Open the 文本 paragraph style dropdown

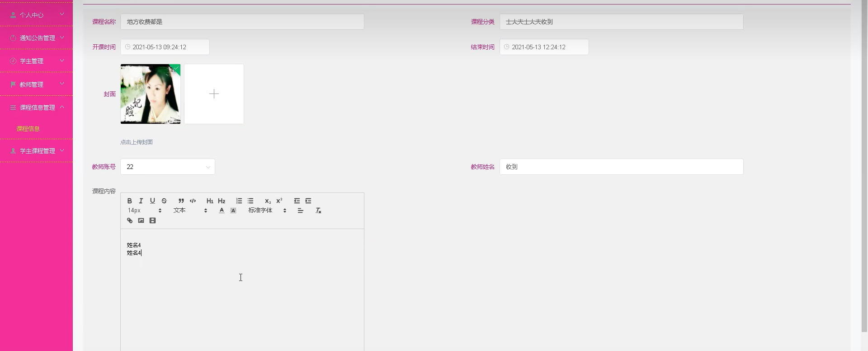click(x=190, y=211)
